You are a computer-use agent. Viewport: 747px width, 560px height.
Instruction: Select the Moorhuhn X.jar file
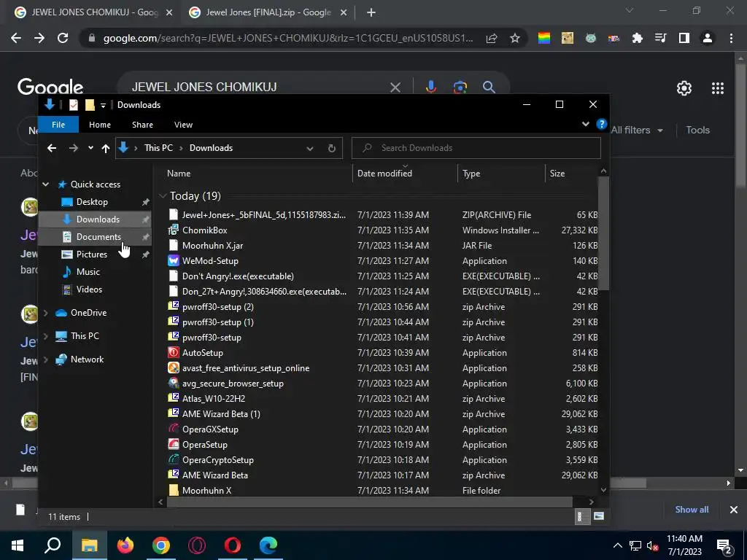pyautogui.click(x=212, y=245)
